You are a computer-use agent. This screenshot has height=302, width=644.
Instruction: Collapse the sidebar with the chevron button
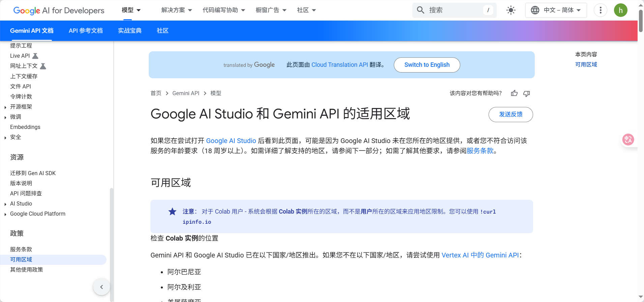[101, 287]
